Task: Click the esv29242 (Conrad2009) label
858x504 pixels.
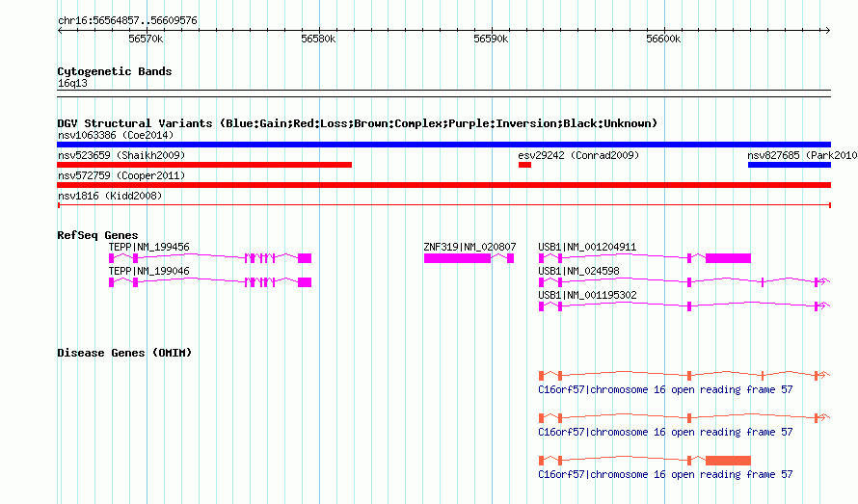Action: pos(578,155)
